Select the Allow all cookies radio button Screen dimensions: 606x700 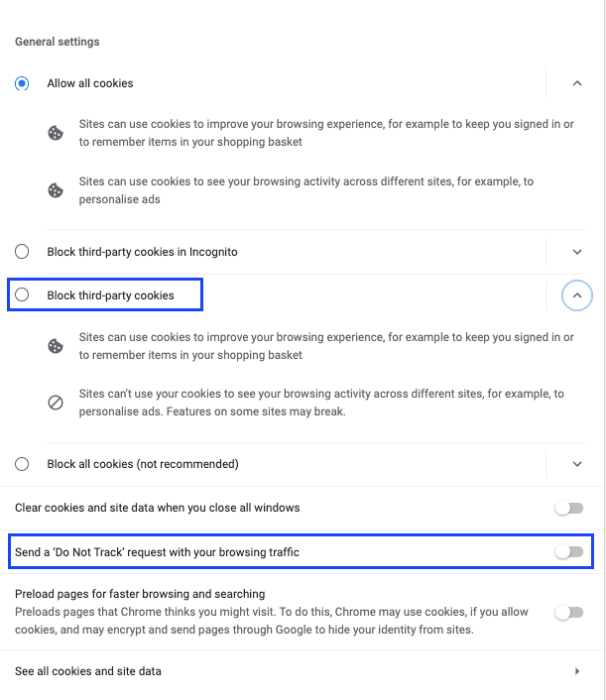(22, 83)
